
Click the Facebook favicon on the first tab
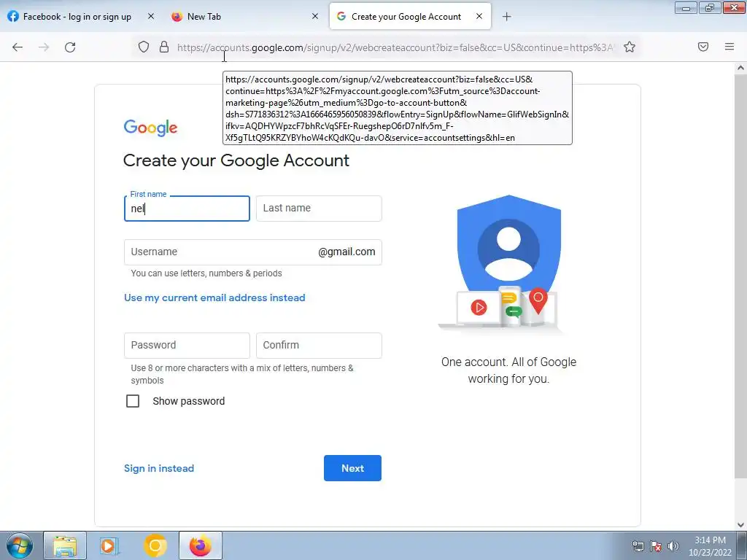click(13, 16)
